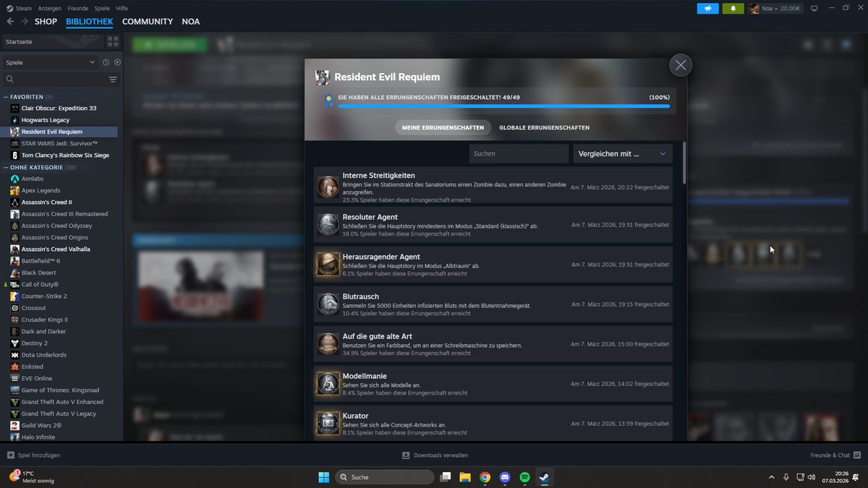Screen dimensions: 868x488
Task: Open the Hilfe menu
Action: pos(122,8)
